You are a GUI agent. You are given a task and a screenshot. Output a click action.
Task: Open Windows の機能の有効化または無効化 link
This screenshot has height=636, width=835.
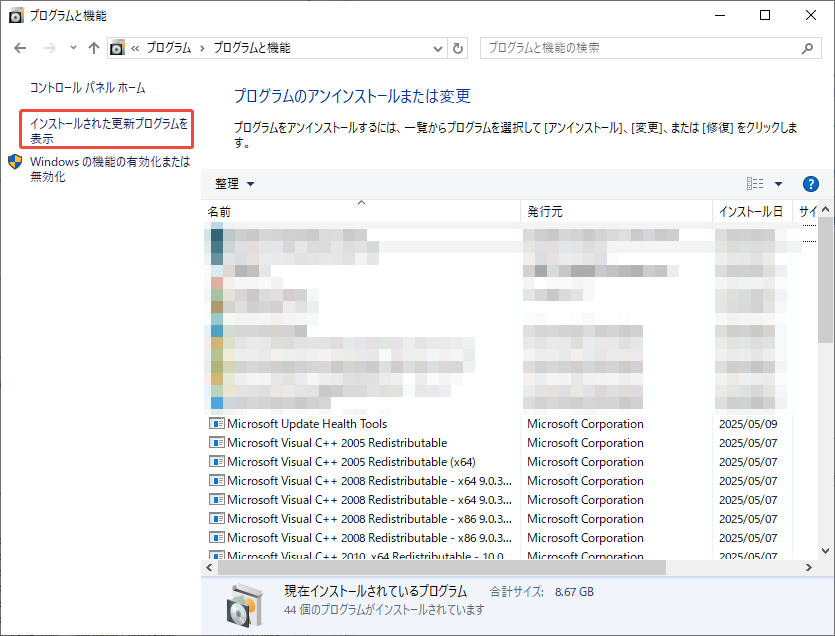110,169
